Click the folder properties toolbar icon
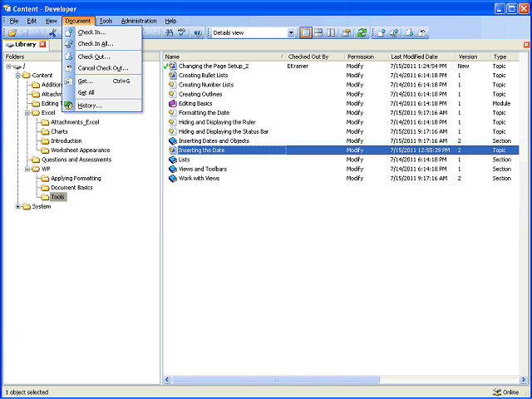532x399 pixels. pyautogui.click(x=346, y=33)
